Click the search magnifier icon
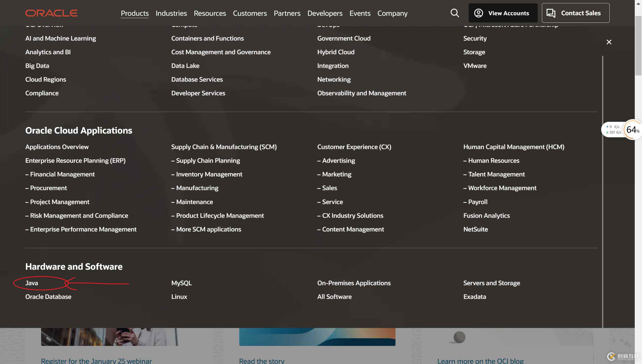 click(454, 13)
